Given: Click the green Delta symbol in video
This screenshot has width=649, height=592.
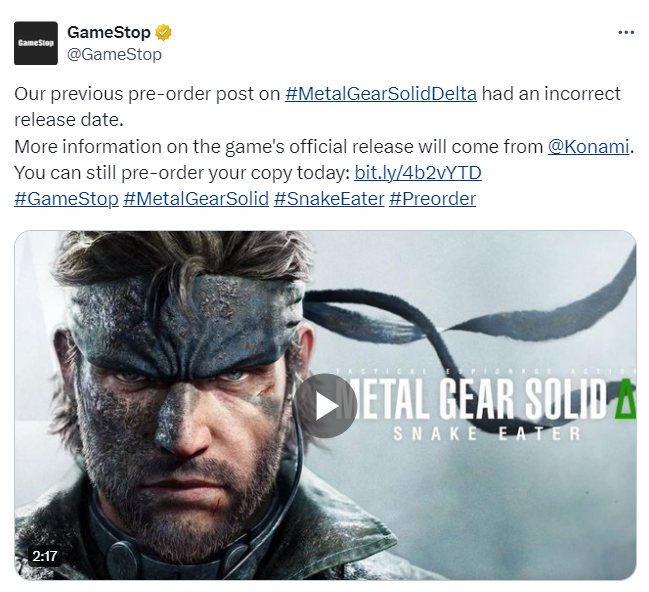Looking at the screenshot, I should [x=626, y=399].
